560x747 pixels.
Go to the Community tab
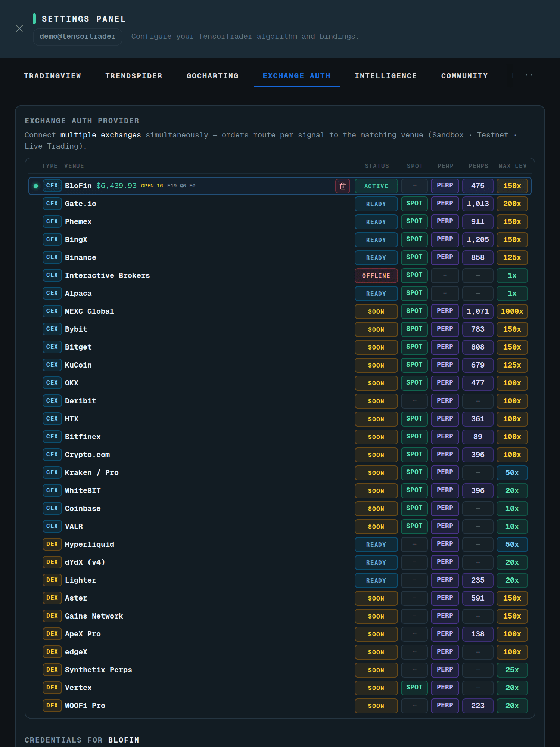tap(464, 76)
